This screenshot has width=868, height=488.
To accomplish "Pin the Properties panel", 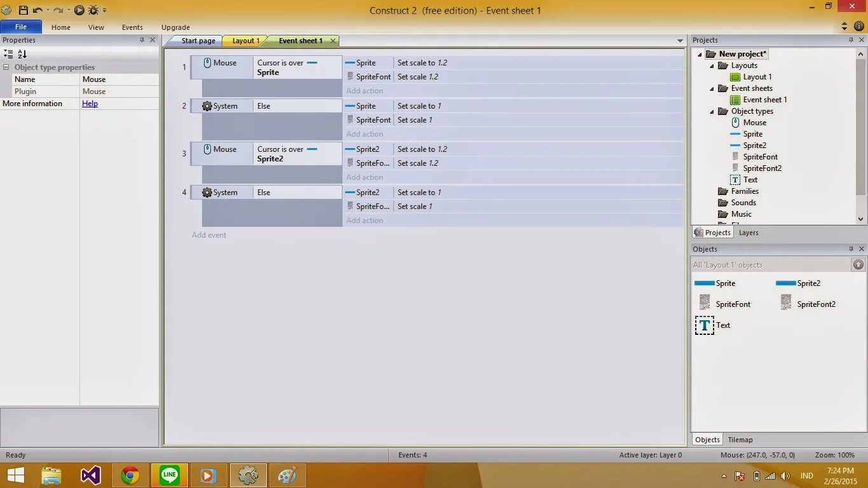I will coord(142,40).
